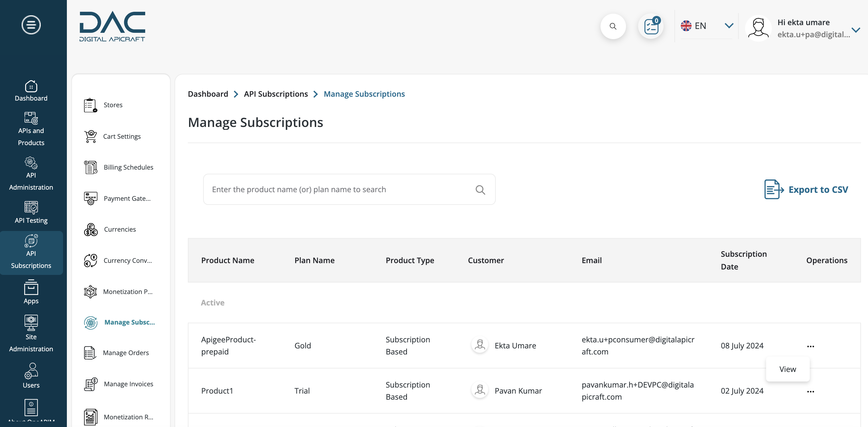Toggle the hamburger sidebar menu icon
The image size is (868, 427).
[x=31, y=25]
